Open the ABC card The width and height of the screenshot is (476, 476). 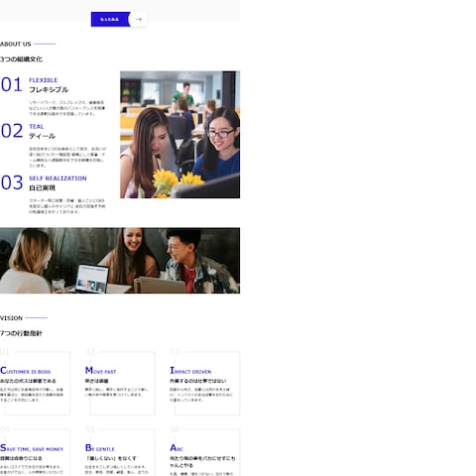[204, 452]
